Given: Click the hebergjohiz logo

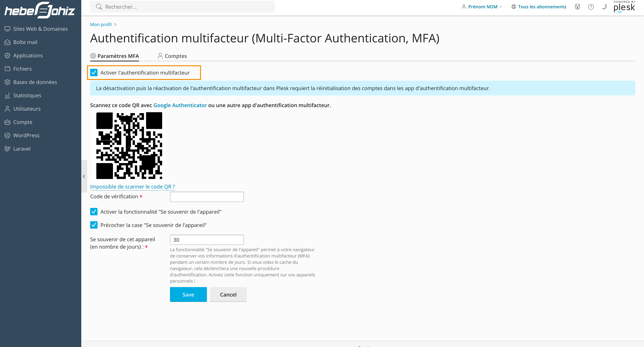Looking at the screenshot, I should click(40, 10).
